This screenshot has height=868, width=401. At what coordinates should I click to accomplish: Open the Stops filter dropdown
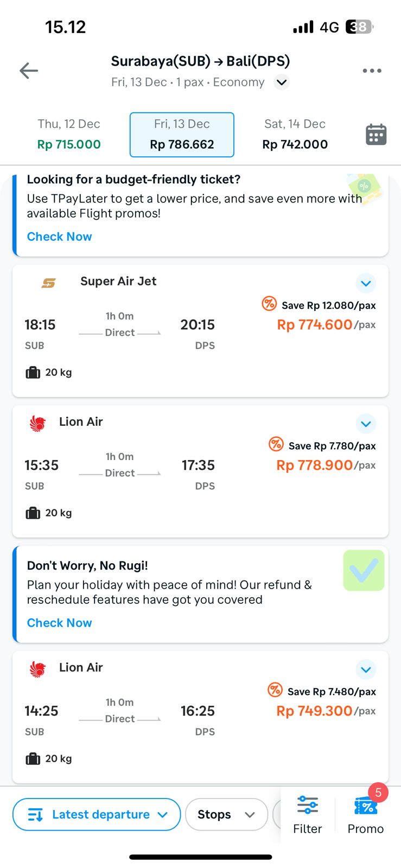coord(226,814)
